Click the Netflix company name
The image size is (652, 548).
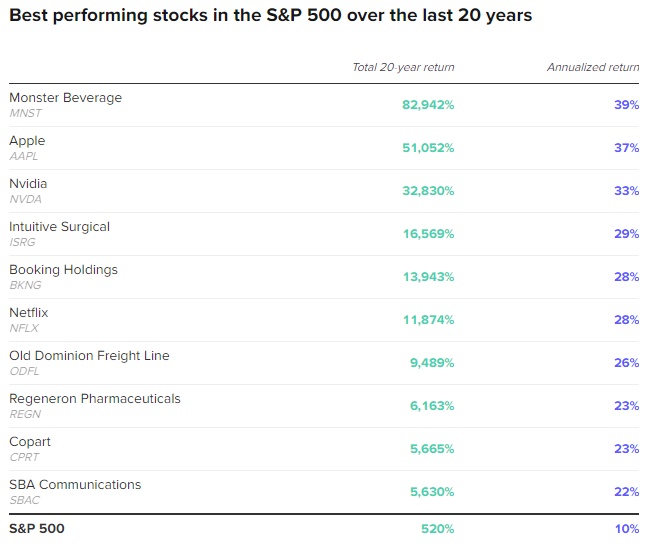(x=28, y=313)
